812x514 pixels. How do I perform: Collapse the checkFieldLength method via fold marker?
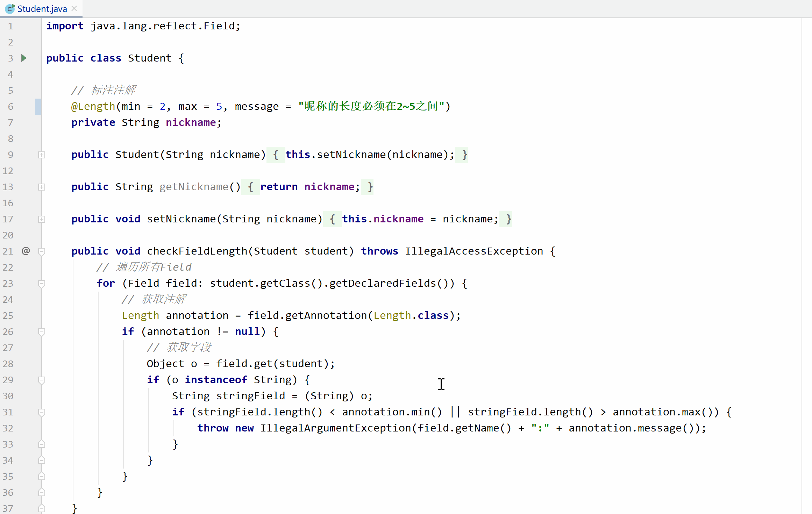tap(42, 251)
